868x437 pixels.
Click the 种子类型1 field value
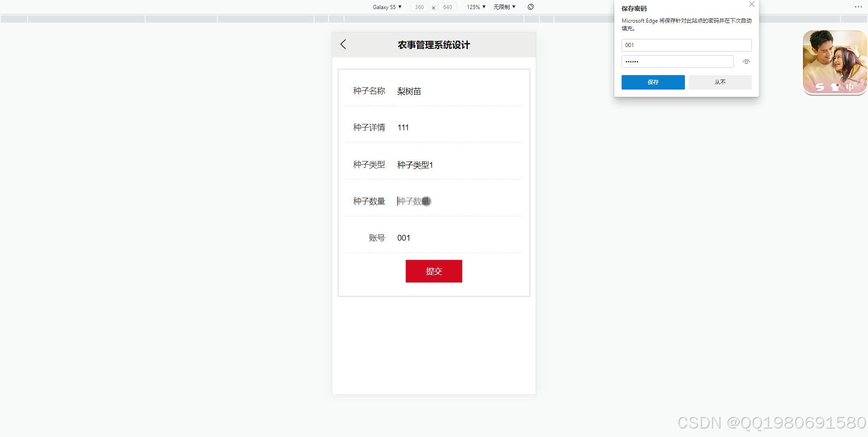(415, 165)
